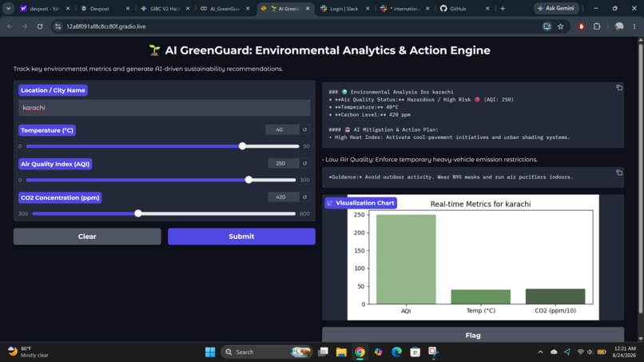Reload the gradio page

coord(40,26)
